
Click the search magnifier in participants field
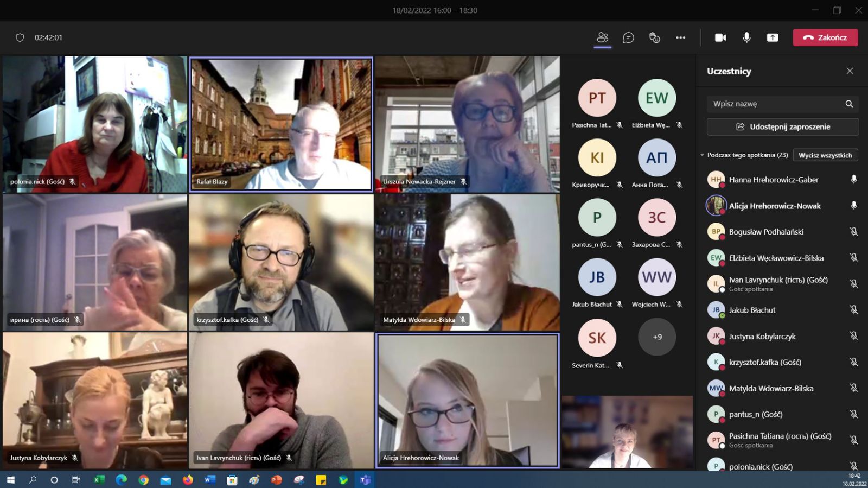point(849,104)
